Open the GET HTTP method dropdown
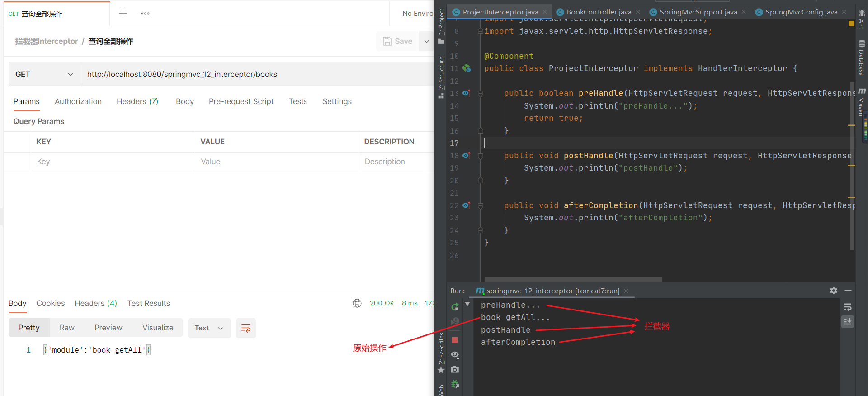Image resolution: width=868 pixels, height=396 pixels. click(x=44, y=74)
